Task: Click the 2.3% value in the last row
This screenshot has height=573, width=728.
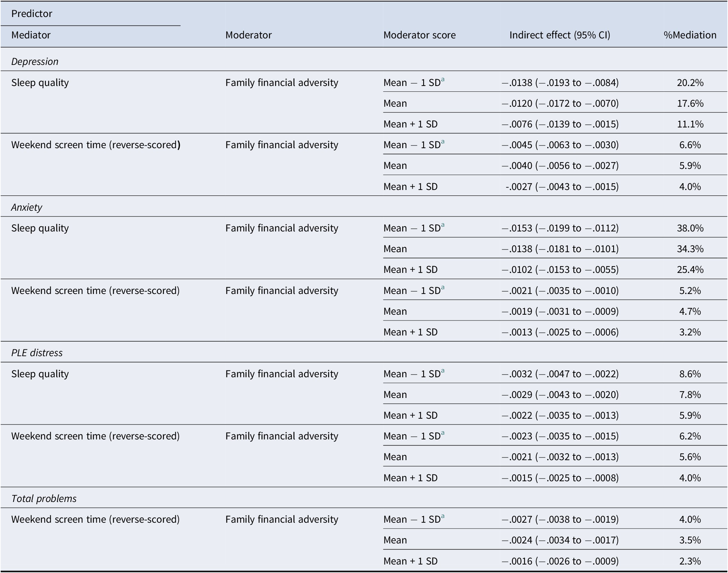Action: (x=690, y=561)
